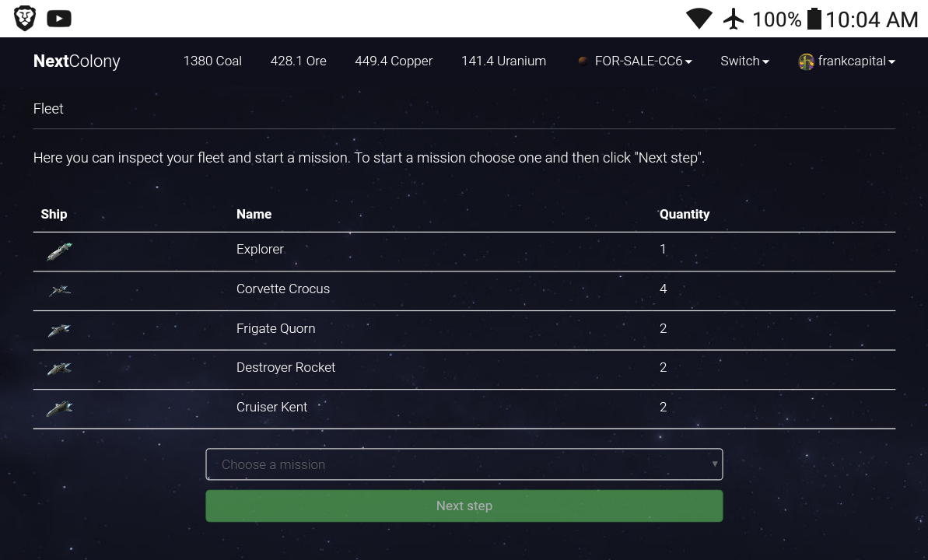Click the Next step button
The height and width of the screenshot is (560, 928).
click(x=464, y=506)
